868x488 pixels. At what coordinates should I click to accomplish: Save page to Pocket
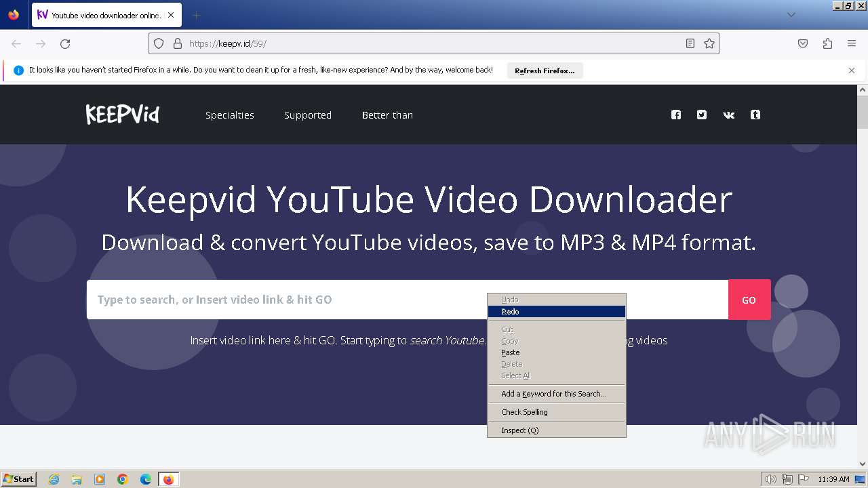click(x=803, y=43)
